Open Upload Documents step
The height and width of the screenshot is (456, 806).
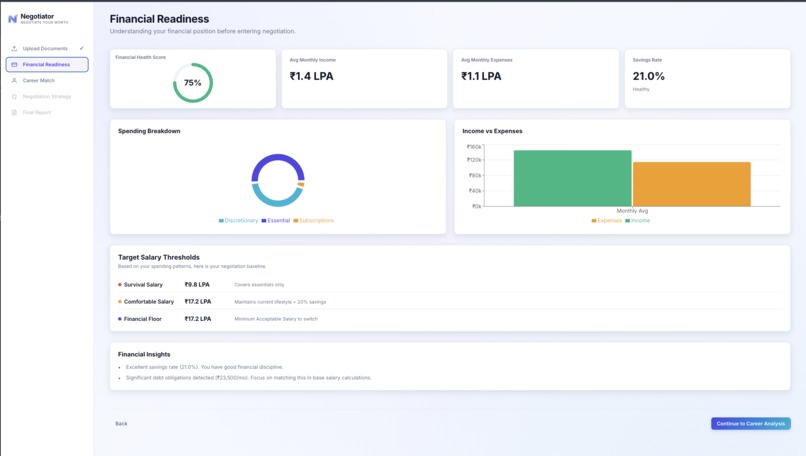[x=47, y=48]
